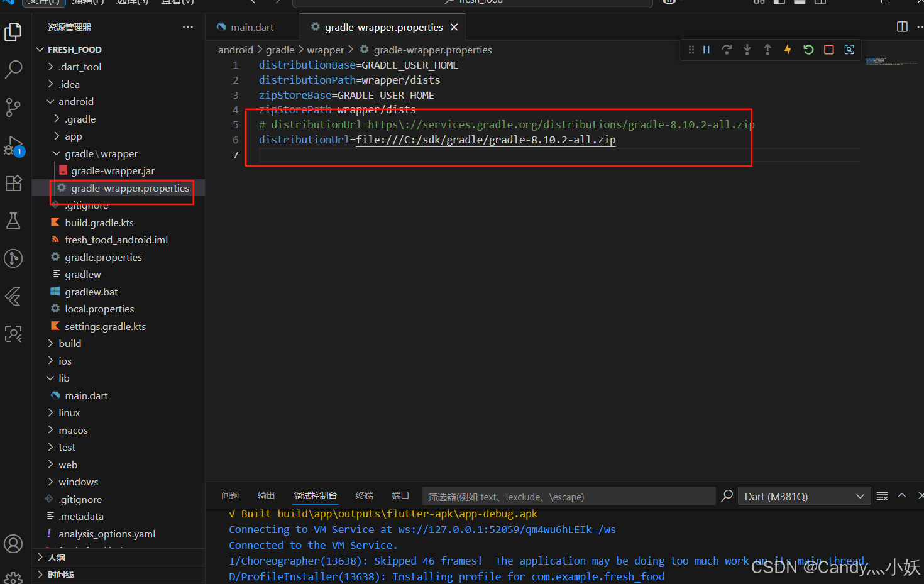Trigger a Flutter hot reload

(x=788, y=50)
